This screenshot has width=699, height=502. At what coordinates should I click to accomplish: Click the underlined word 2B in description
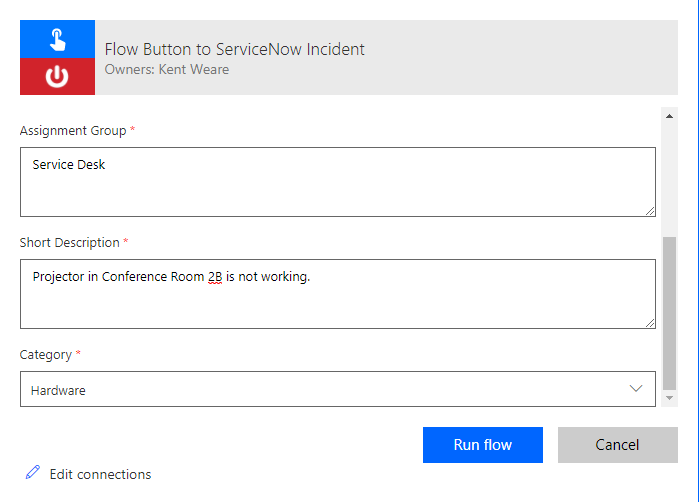click(x=214, y=277)
